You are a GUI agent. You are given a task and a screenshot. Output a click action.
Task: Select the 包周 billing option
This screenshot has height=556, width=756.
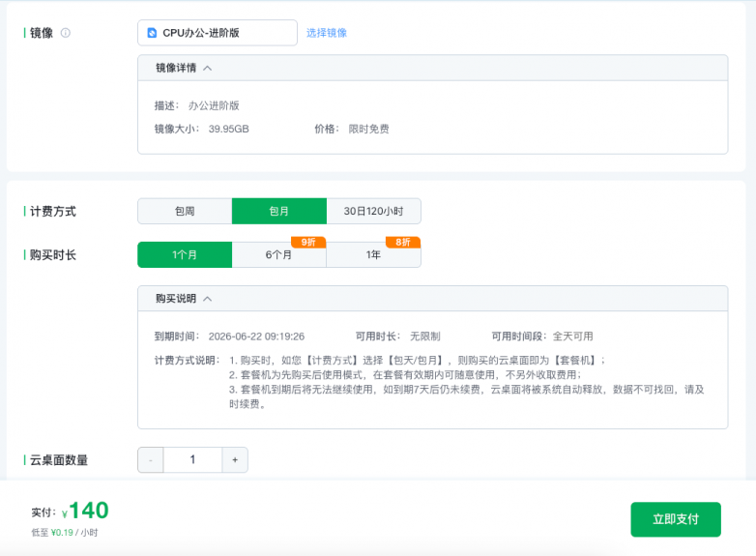(x=185, y=211)
